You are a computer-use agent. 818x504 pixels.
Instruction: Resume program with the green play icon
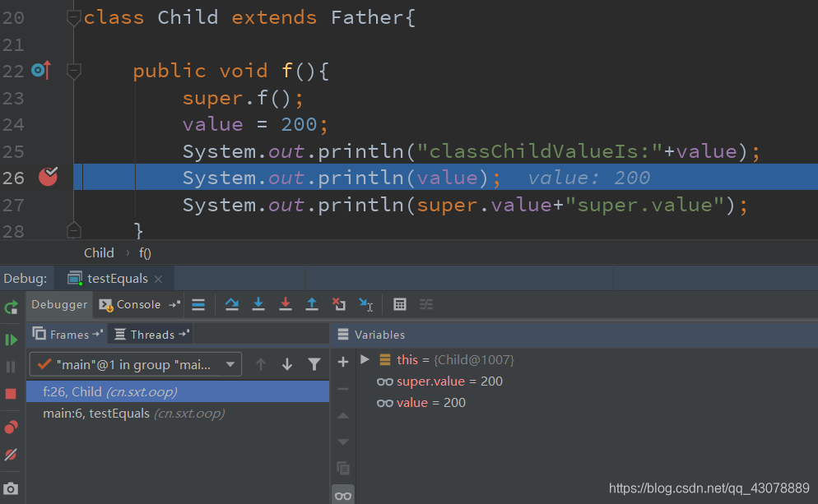click(11, 340)
